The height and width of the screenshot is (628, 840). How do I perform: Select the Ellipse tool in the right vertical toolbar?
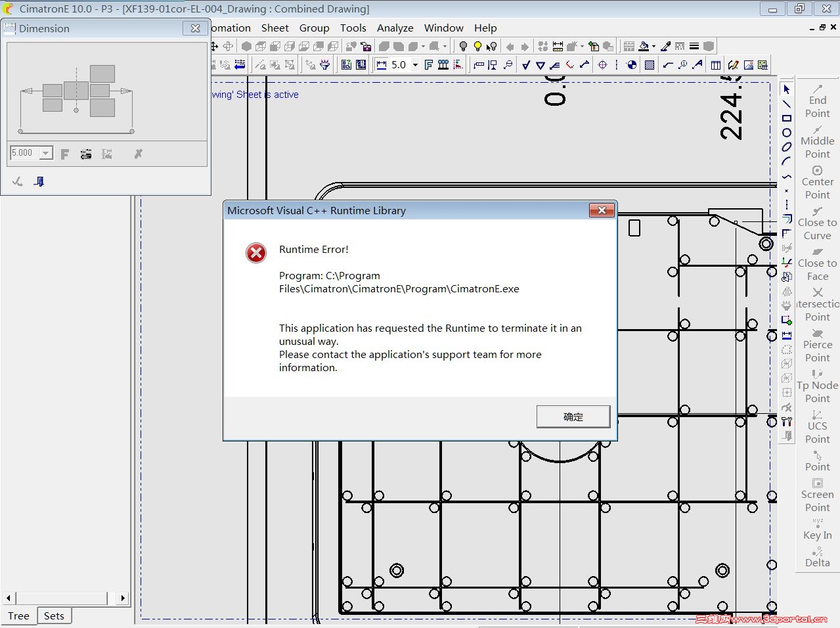click(x=786, y=147)
